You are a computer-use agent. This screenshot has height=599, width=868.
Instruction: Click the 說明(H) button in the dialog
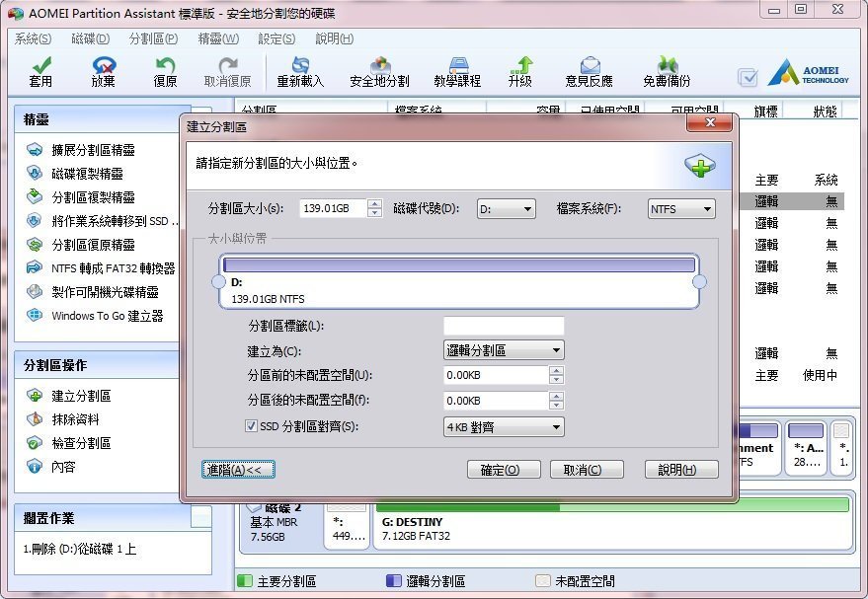(x=681, y=470)
